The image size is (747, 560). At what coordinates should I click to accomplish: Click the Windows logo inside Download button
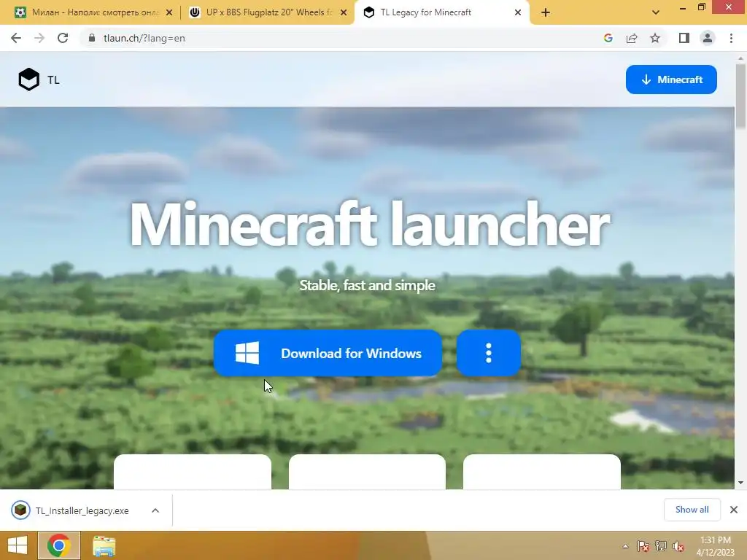(247, 353)
